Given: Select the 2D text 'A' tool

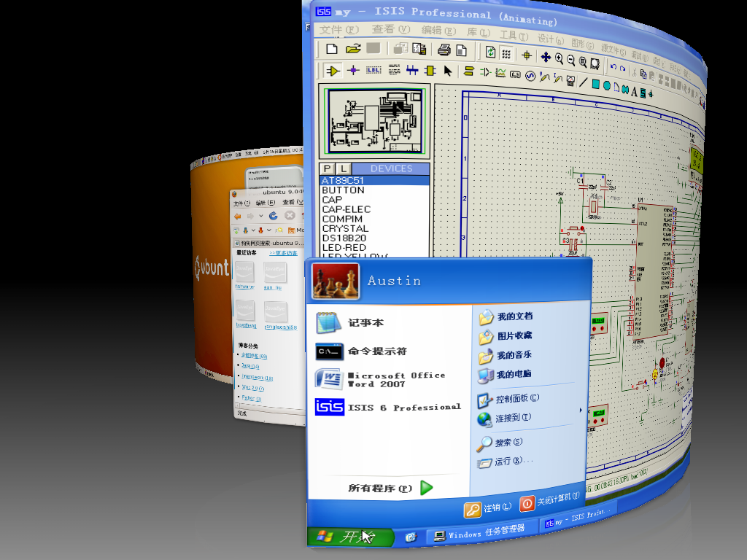Looking at the screenshot, I should 634,91.
